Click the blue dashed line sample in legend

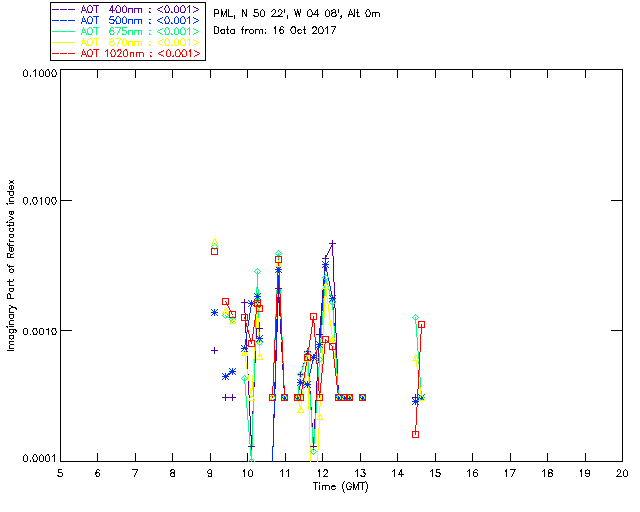64,20
